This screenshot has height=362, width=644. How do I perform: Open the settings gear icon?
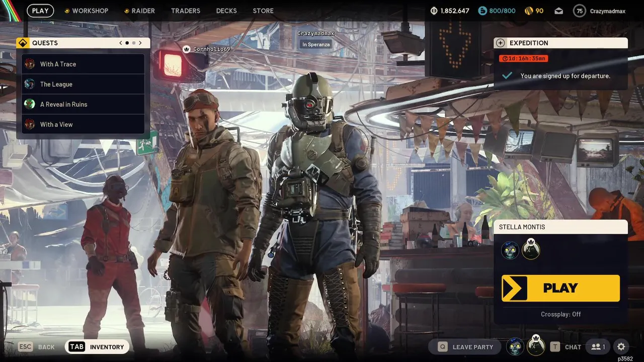pos(621,347)
